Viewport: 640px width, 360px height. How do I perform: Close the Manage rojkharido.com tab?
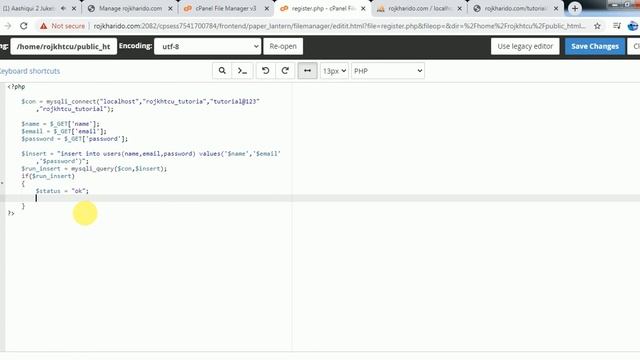[x=170, y=8]
